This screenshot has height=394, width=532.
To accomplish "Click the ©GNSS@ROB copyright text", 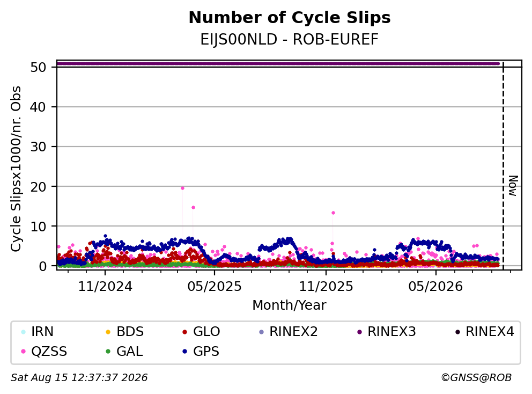I will point(476,378).
